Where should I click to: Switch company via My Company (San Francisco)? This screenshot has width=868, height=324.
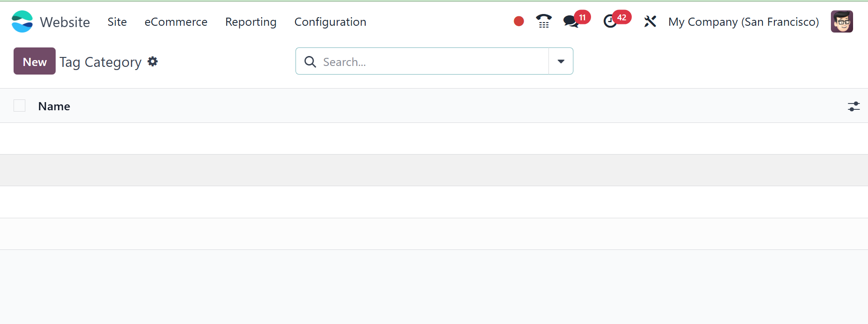tap(743, 22)
